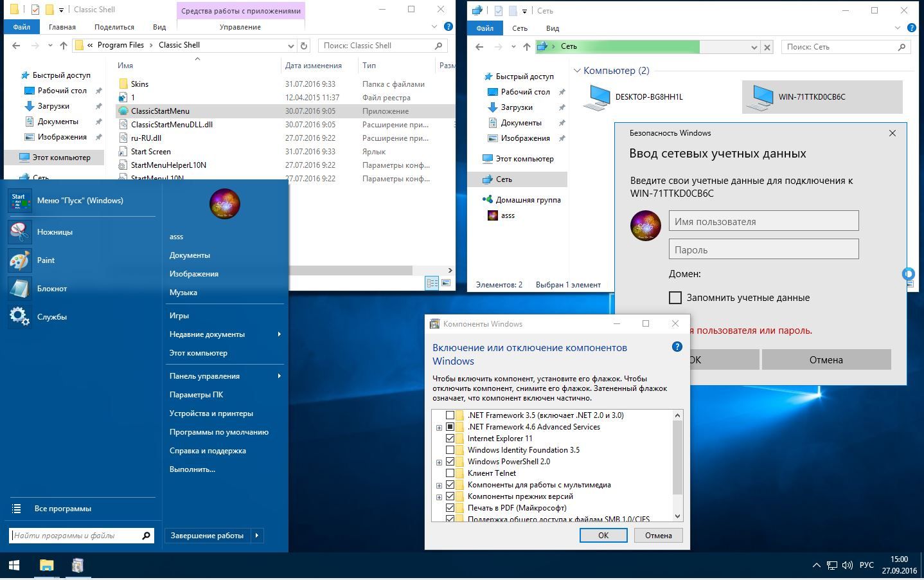Toggle Печать в PDF (Майкрософт) checkbox
This screenshot has height=580, width=924.
point(450,508)
